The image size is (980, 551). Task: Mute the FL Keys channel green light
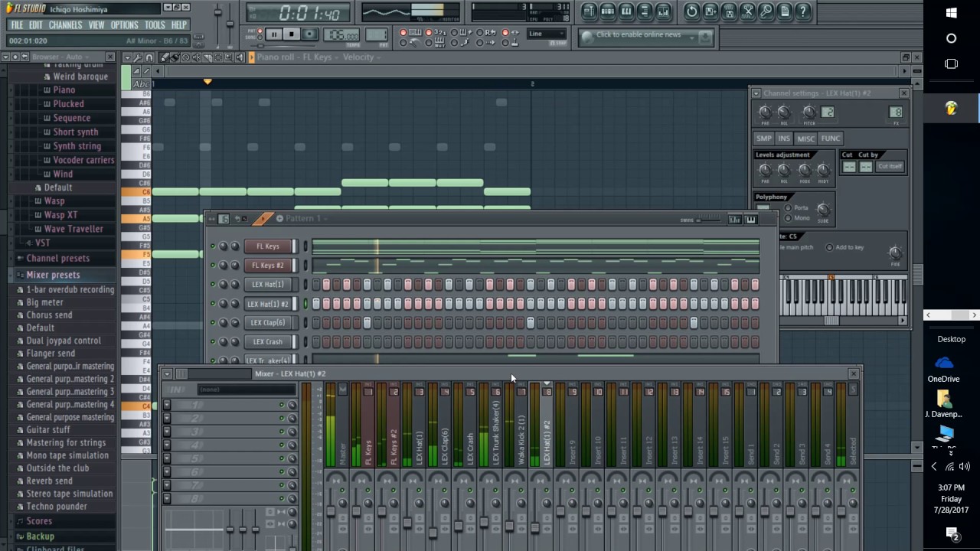[x=213, y=246]
